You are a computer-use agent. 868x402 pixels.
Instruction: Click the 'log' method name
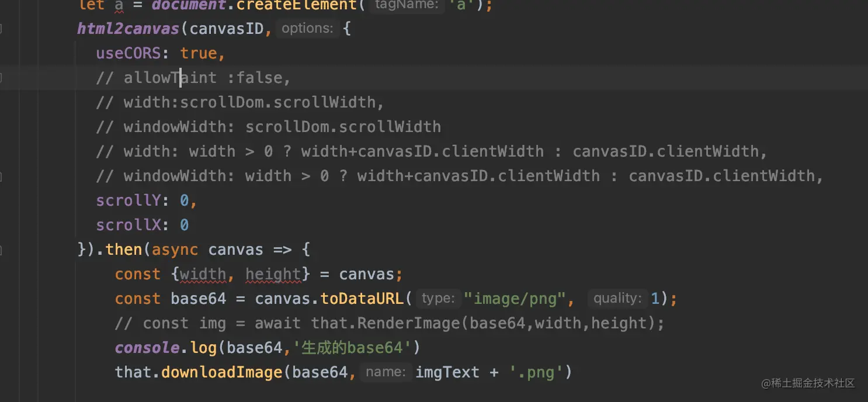click(x=203, y=348)
